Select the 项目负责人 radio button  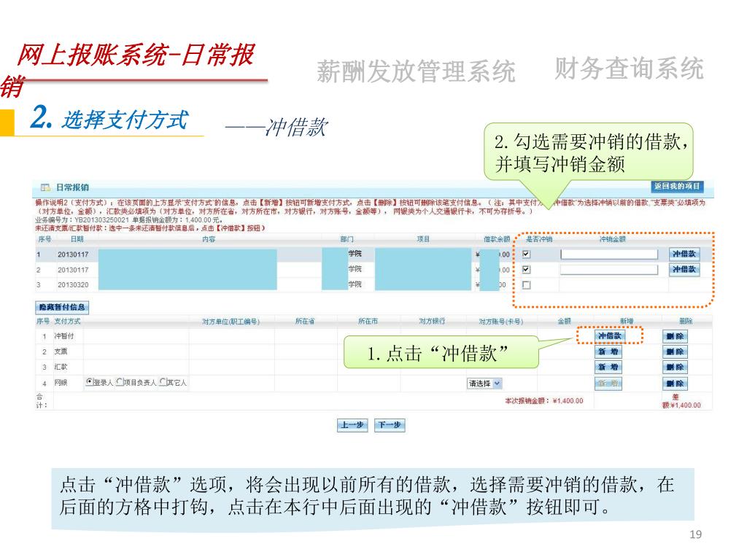(120, 382)
